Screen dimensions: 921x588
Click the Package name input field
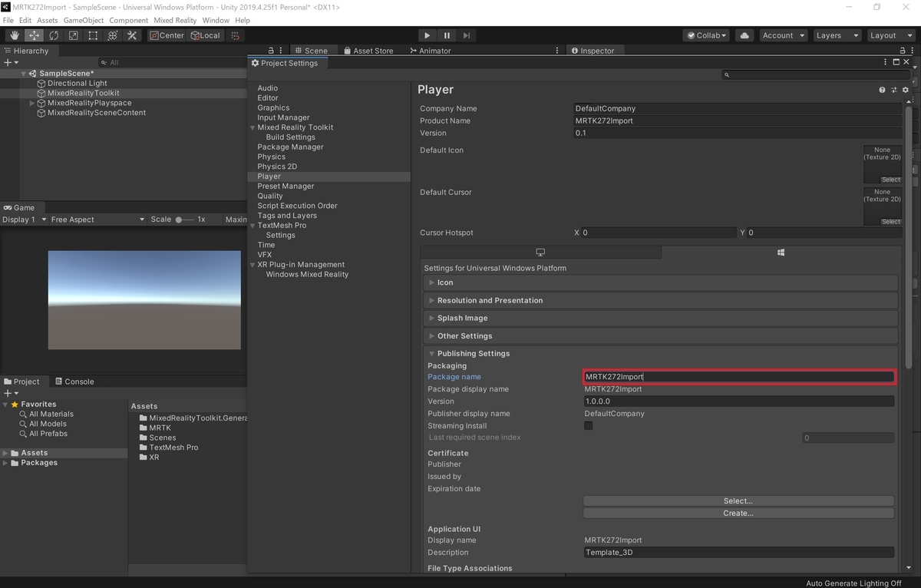pyautogui.click(x=738, y=377)
